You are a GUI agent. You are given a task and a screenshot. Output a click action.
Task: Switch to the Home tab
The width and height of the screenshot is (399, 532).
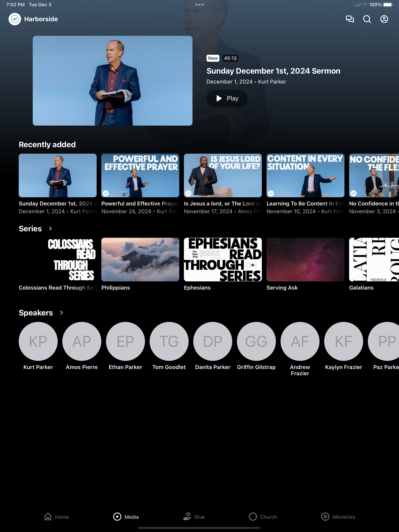click(56, 517)
